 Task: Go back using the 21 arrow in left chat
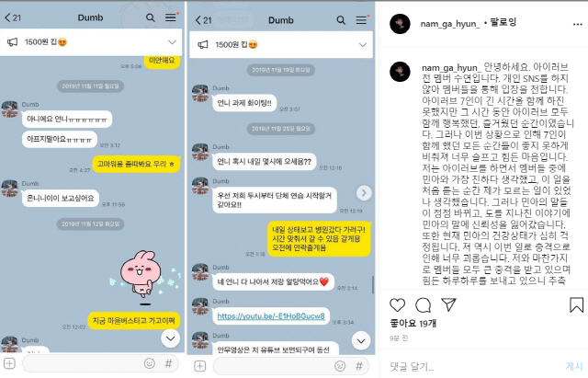[x=13, y=17]
